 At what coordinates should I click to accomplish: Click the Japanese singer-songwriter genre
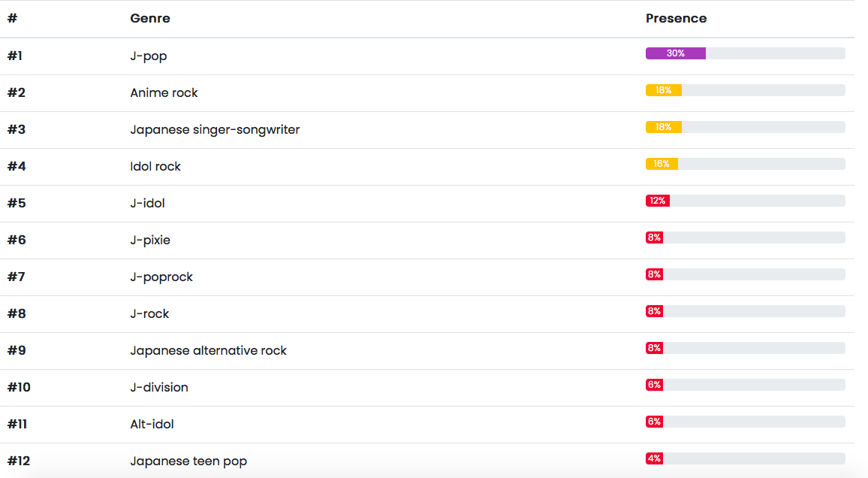coord(215,129)
